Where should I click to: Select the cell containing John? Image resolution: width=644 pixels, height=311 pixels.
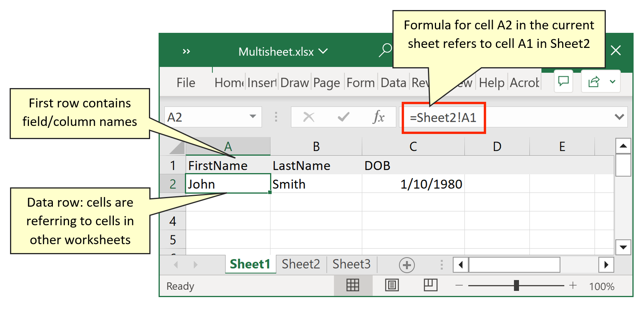pyautogui.click(x=228, y=184)
